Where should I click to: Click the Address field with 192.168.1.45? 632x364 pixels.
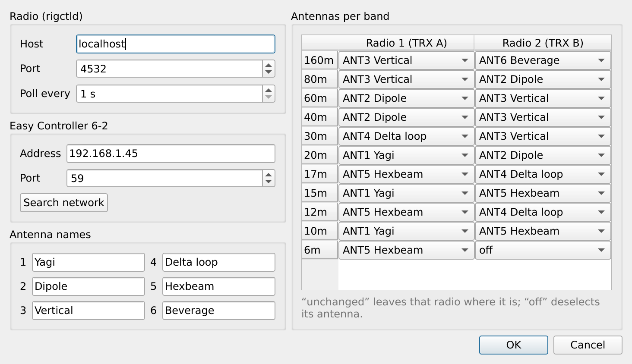pos(171,154)
